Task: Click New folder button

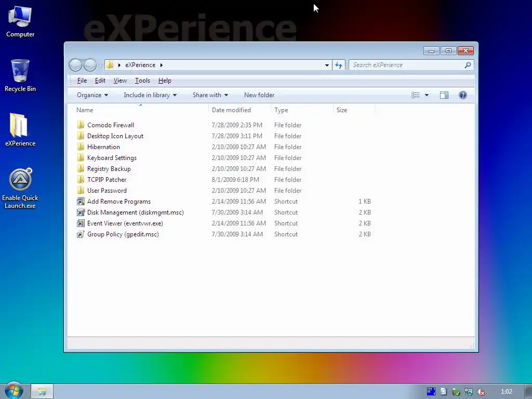Action: (259, 95)
